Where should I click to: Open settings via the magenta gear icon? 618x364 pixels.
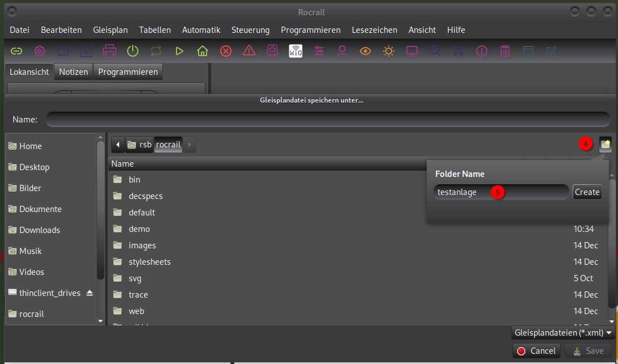(40, 51)
